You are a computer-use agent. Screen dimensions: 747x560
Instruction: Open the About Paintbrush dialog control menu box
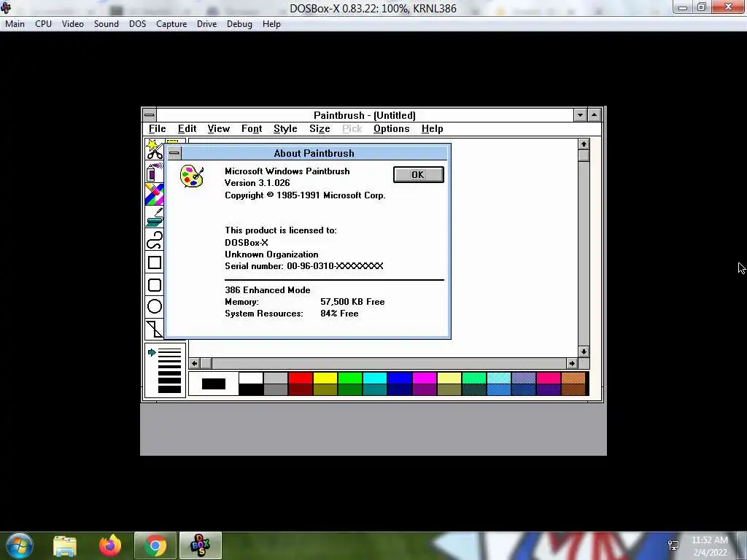tap(174, 153)
